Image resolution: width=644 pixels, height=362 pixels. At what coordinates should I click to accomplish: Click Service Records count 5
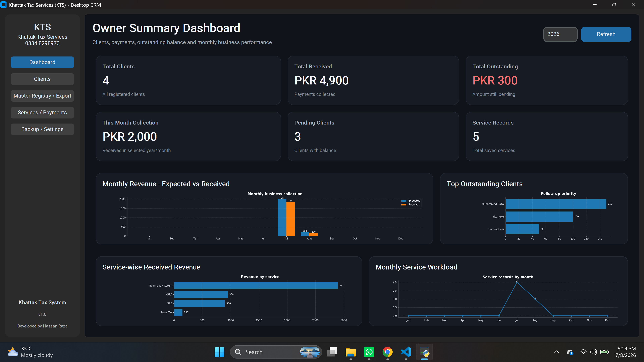[x=476, y=137]
